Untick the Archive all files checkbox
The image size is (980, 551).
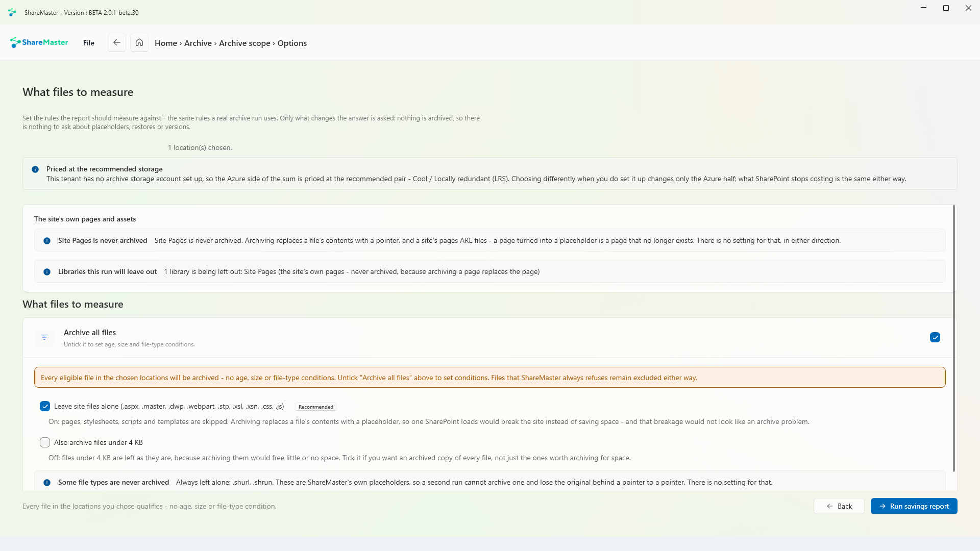click(x=935, y=337)
